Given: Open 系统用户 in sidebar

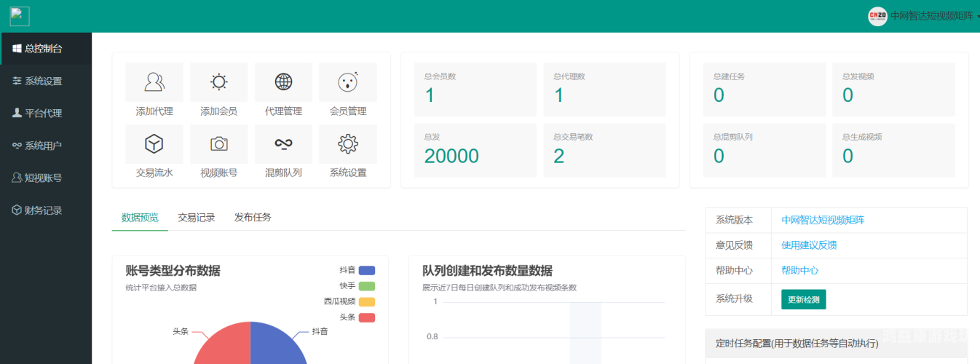Looking at the screenshot, I should [x=46, y=146].
